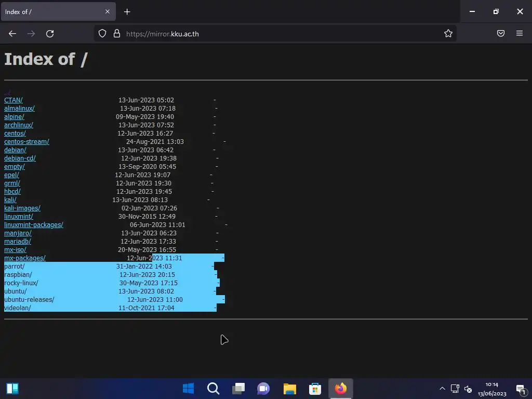Launch the Chat app from taskbar
Image resolution: width=532 pixels, height=399 pixels.
[x=263, y=388]
